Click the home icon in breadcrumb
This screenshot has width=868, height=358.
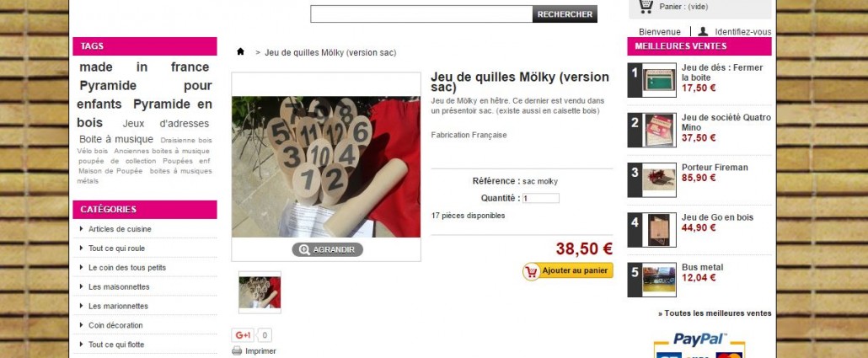click(x=240, y=51)
